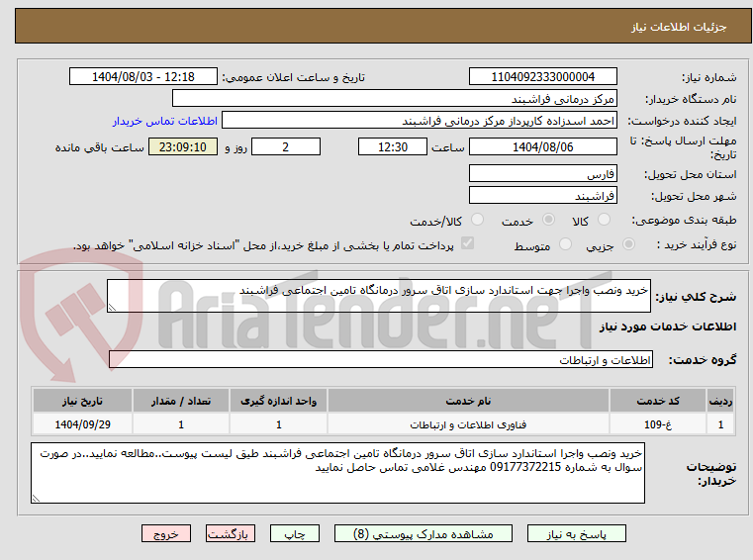The height and width of the screenshot is (560, 753).
Task: Click the کد خدمت column header
Action: tap(657, 401)
